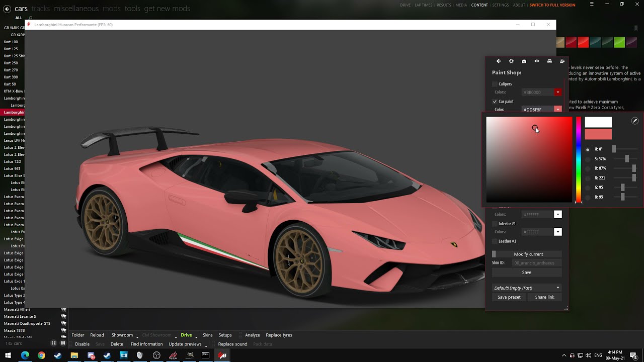Click horse icon beside Maserati Alfieri

[x=64, y=309]
